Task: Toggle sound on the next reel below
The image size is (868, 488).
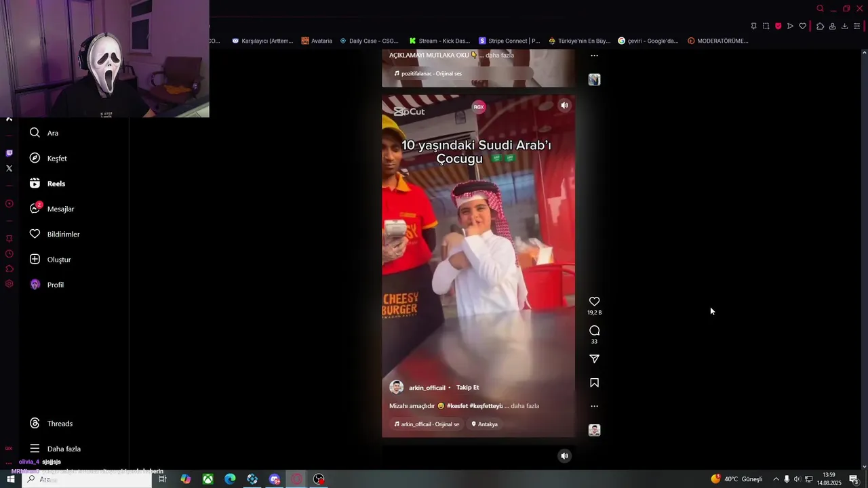Action: click(564, 456)
